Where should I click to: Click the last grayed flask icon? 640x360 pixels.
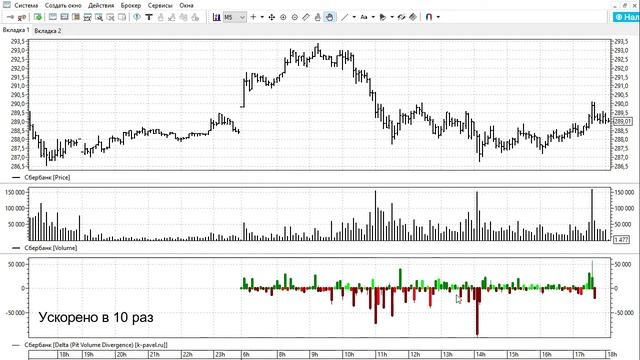pos(195,17)
